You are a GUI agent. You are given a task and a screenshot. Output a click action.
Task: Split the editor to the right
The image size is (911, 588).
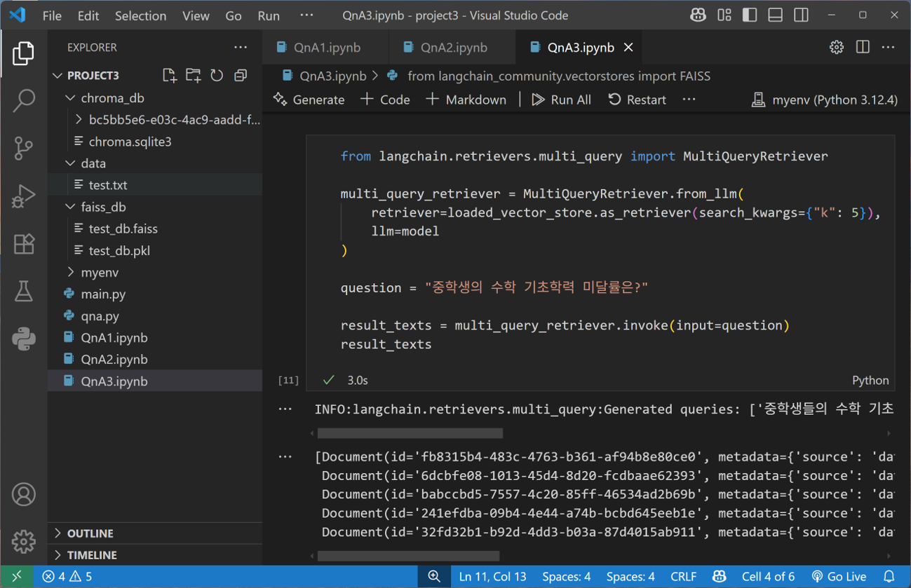863,47
